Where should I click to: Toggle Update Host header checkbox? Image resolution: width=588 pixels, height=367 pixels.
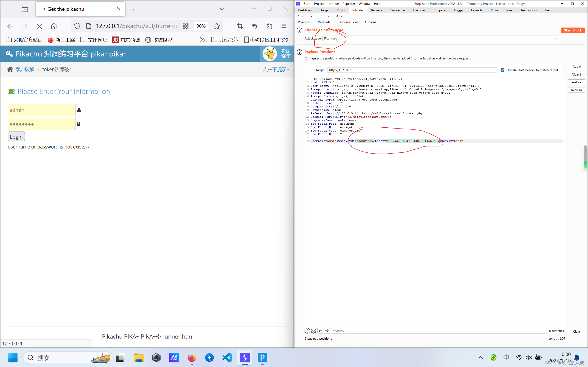pos(503,70)
